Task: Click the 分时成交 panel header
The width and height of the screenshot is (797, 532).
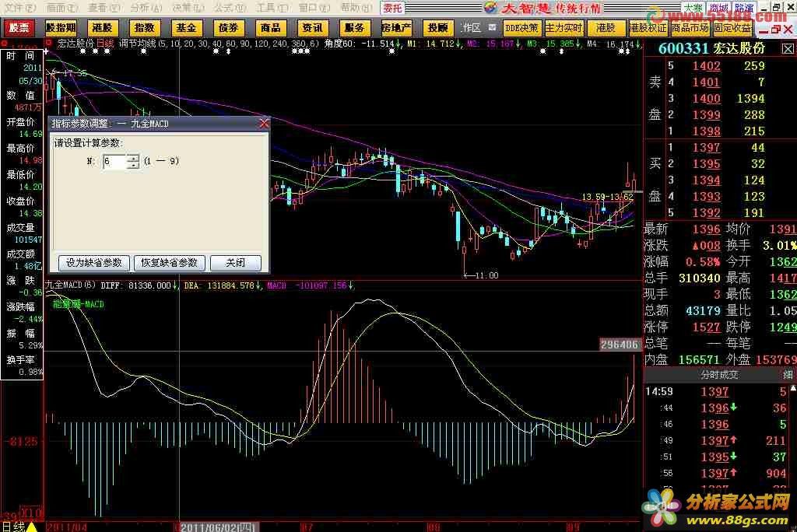Action: [x=719, y=375]
